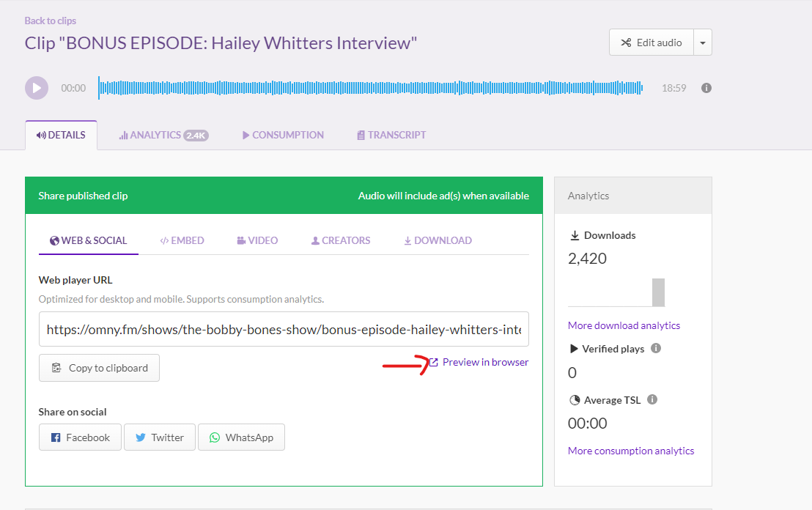This screenshot has width=812, height=510.
Task: Open the Transcript tab
Action: pyautogui.click(x=391, y=135)
